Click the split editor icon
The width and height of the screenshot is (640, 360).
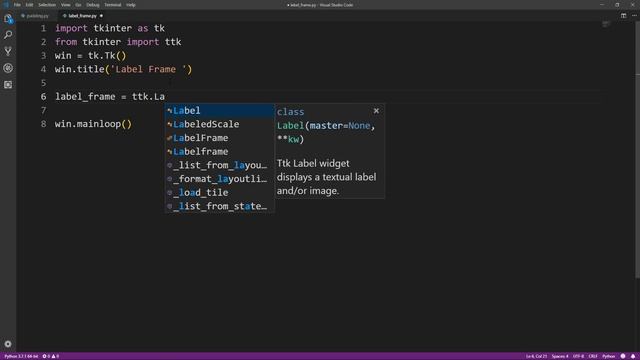[x=623, y=16]
